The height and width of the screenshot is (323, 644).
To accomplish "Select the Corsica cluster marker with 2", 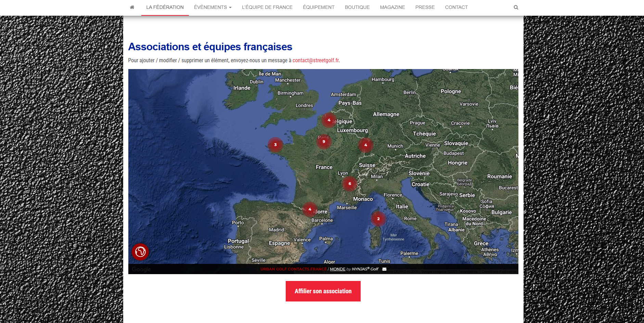I will pyautogui.click(x=378, y=219).
